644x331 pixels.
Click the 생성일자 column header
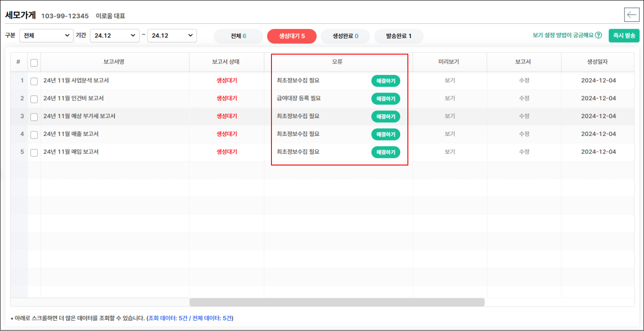tap(598, 62)
